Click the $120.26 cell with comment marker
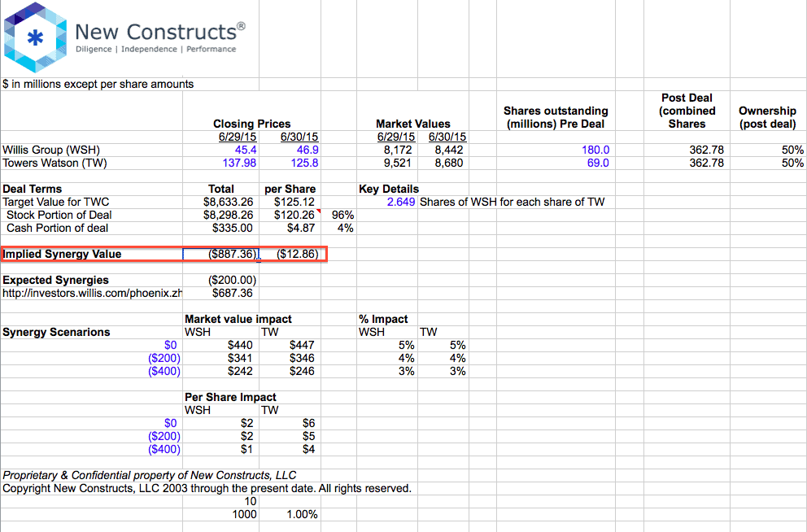Viewport: 807px width, 532px height. click(x=294, y=215)
